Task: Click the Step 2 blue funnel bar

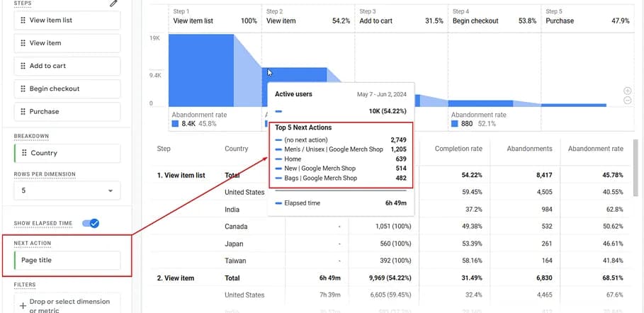Action: click(294, 75)
